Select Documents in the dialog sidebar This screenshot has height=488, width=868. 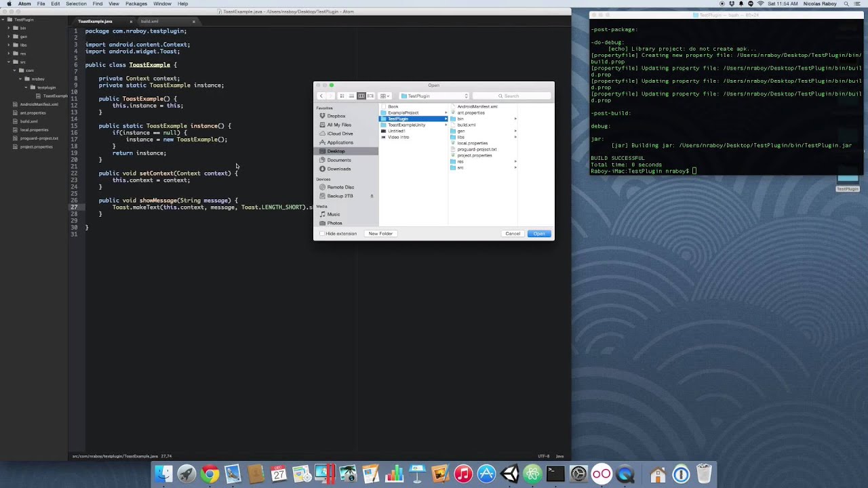339,160
